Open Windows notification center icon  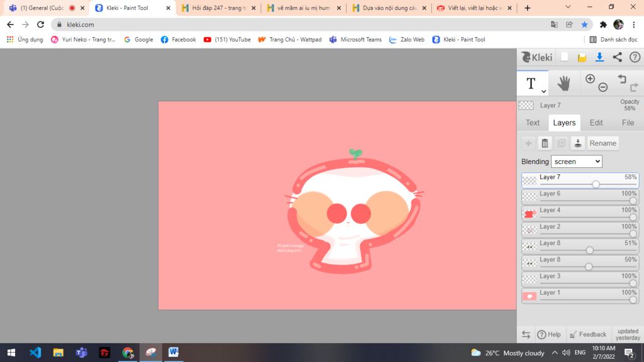click(x=629, y=353)
